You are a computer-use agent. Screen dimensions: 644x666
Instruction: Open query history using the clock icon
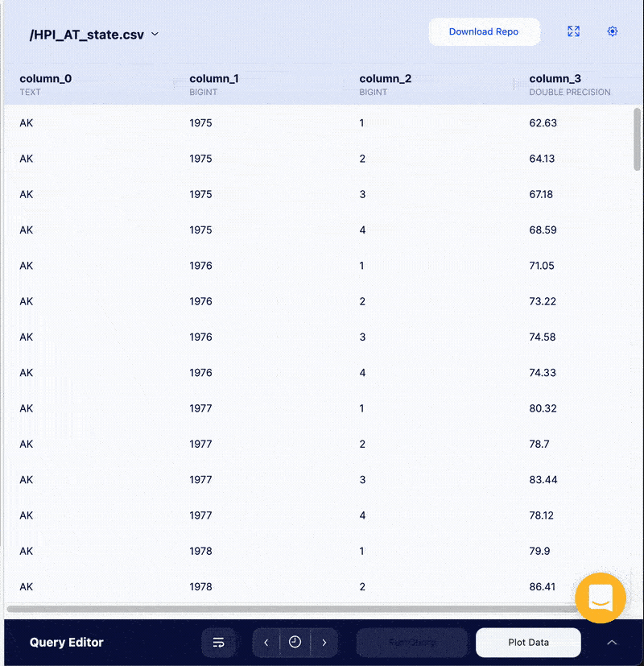tap(295, 642)
